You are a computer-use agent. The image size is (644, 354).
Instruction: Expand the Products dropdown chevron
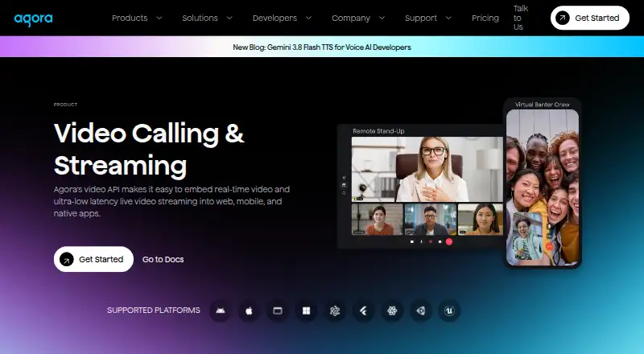159,18
